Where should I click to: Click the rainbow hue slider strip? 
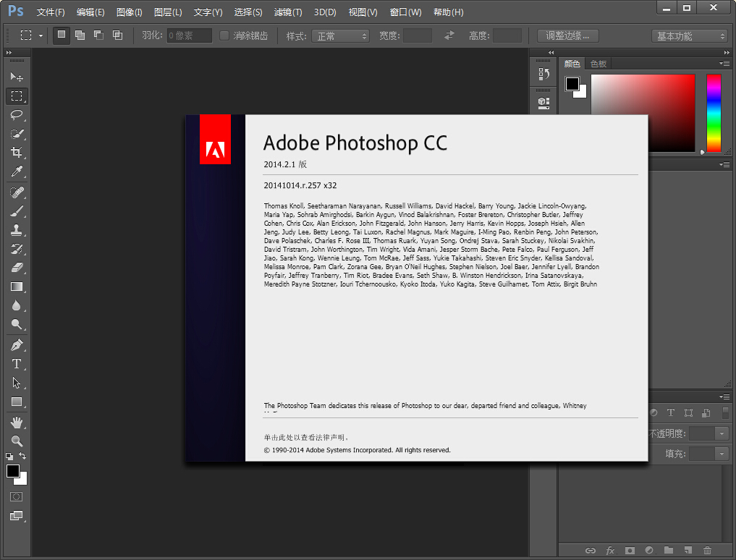coord(714,113)
